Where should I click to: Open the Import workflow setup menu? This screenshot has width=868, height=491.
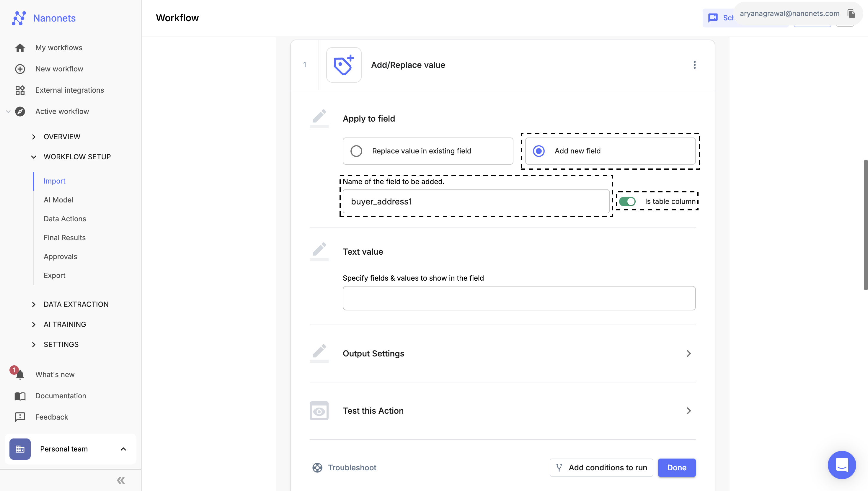point(54,181)
